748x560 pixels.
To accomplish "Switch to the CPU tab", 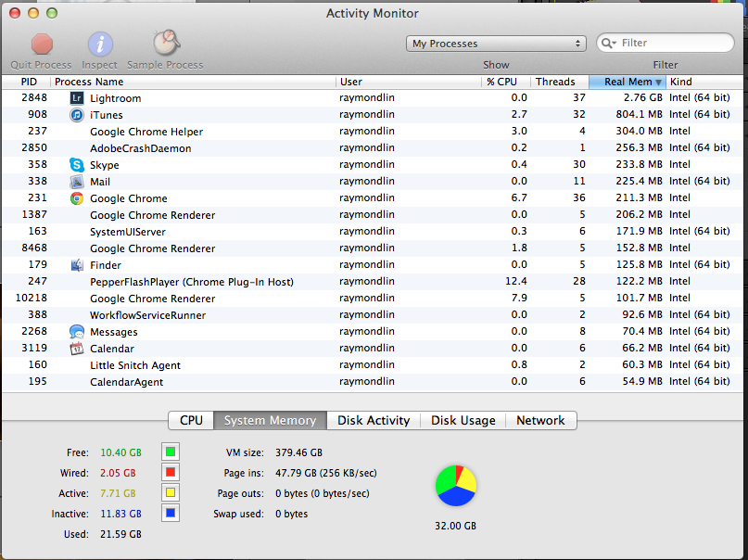I will tap(191, 420).
